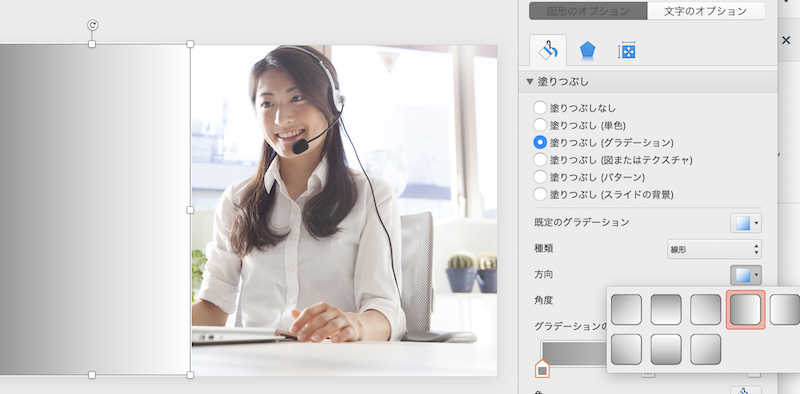Open the 既定のグラデーション preset dropdown
Image resolution: width=800 pixels, height=394 pixels.
click(x=746, y=223)
